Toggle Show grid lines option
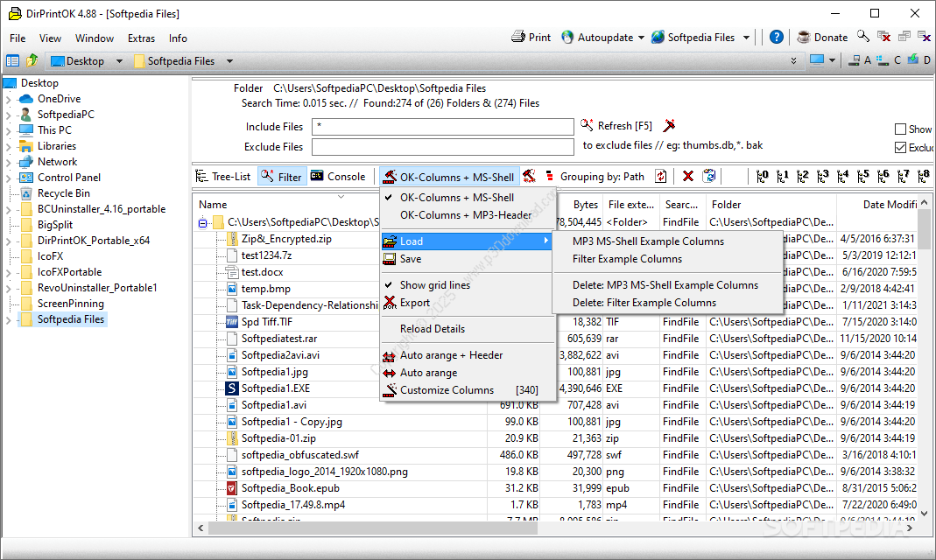Image resolution: width=936 pixels, height=560 pixels. (434, 285)
